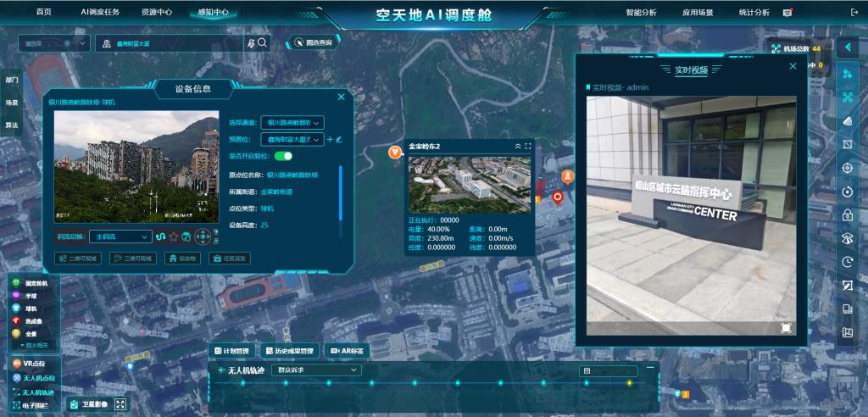Open the 部门 side tab
This screenshot has height=417, width=868.
point(12,80)
